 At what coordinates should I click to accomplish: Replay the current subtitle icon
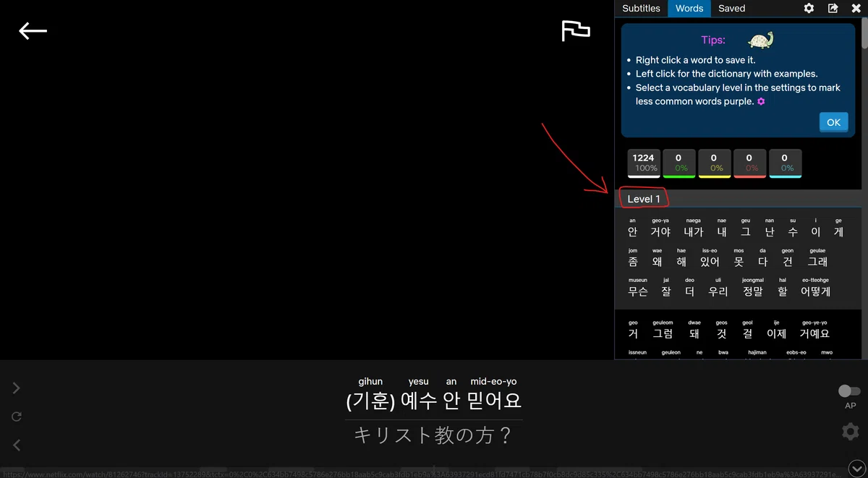point(16,417)
